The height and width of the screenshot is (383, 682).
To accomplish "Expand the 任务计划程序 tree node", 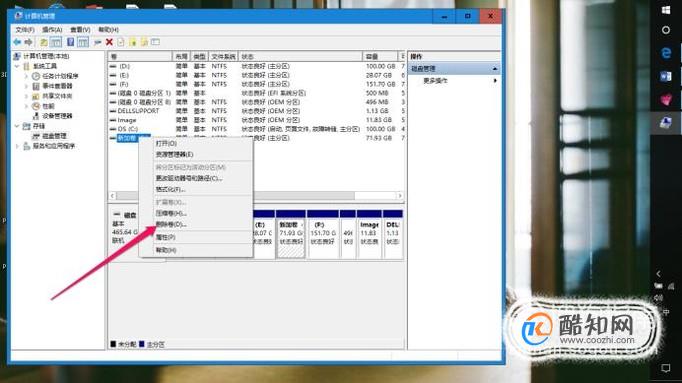I will tap(26, 76).
